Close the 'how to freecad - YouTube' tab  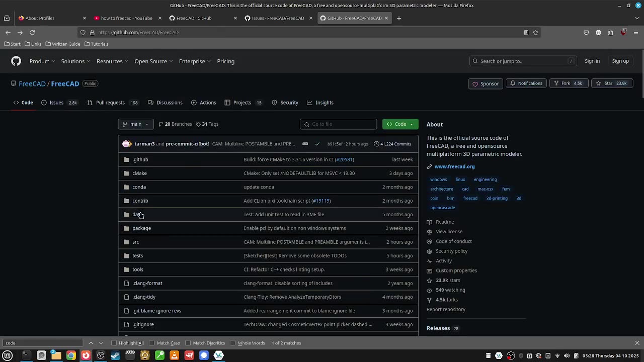point(159,18)
